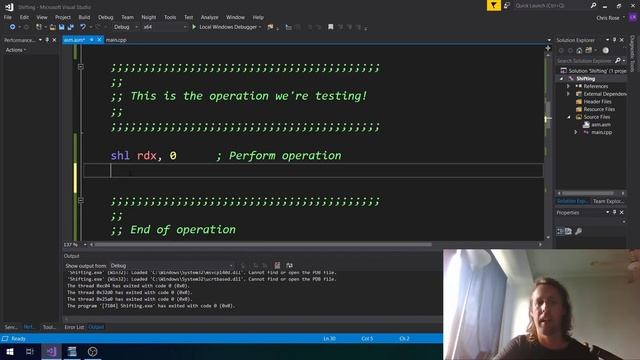Click the Save All icon in toolbar
Screen dimensions: 640x360
tap(70, 27)
